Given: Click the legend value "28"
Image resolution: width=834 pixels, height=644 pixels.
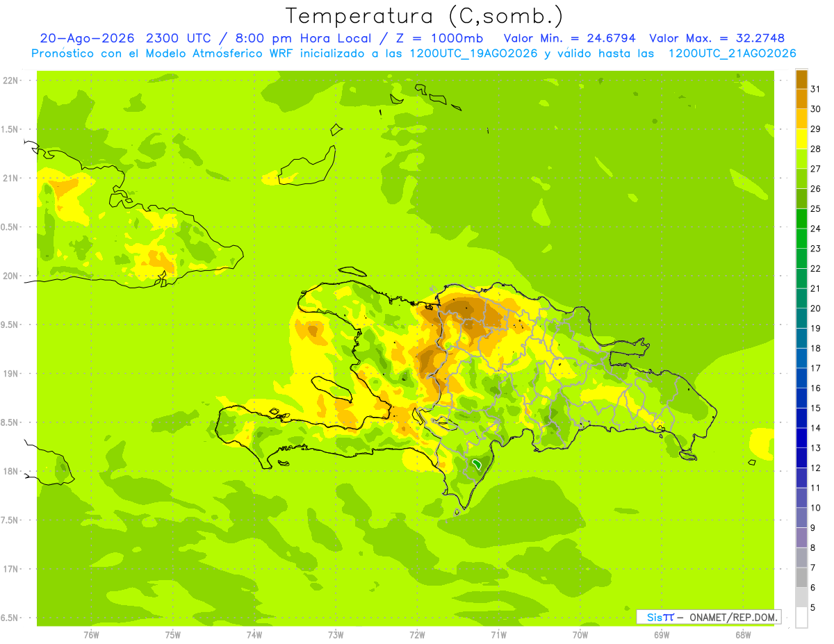Looking at the screenshot, I should click(x=816, y=149).
